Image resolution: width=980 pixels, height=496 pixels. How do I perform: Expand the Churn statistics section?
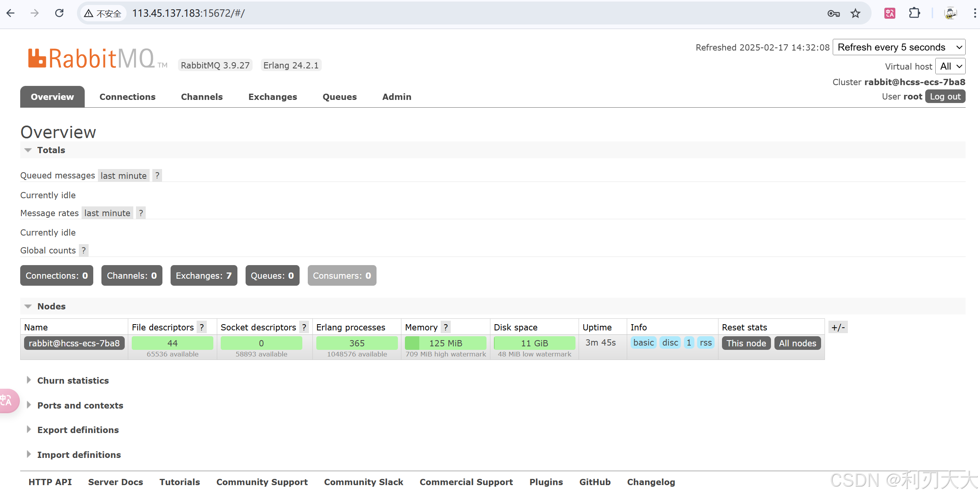coord(73,381)
